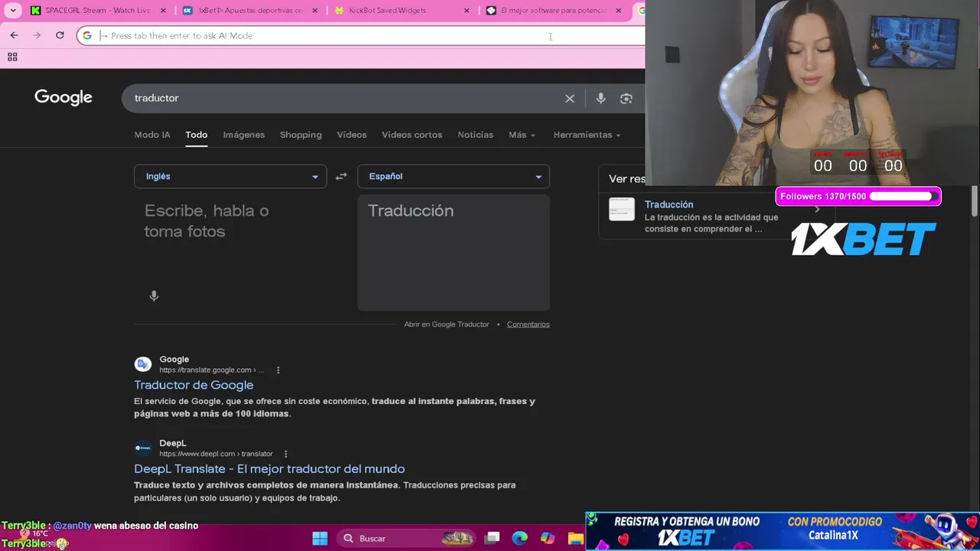Go back in browser history

14,35
